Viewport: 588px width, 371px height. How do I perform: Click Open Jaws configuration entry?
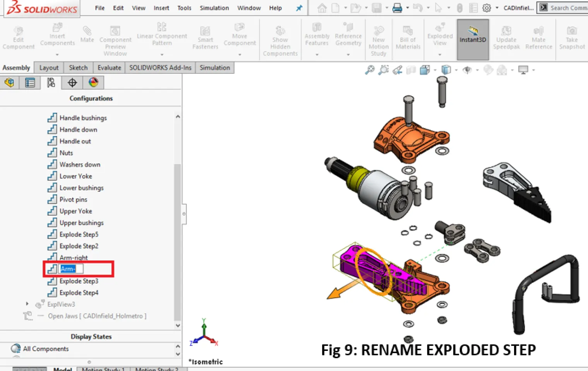point(97,316)
